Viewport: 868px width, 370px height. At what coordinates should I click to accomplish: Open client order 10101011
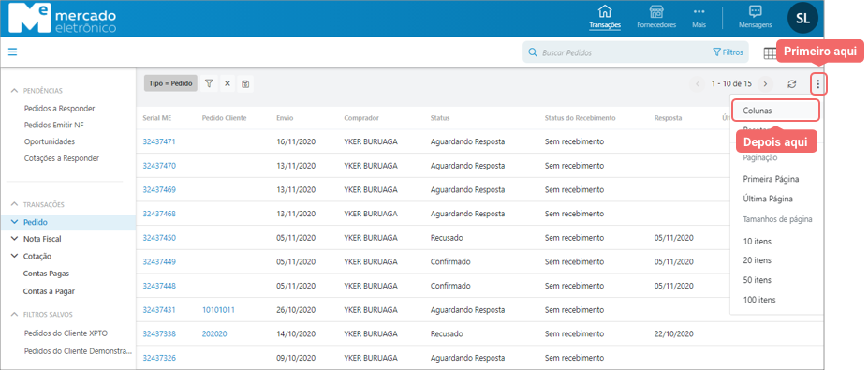(219, 310)
